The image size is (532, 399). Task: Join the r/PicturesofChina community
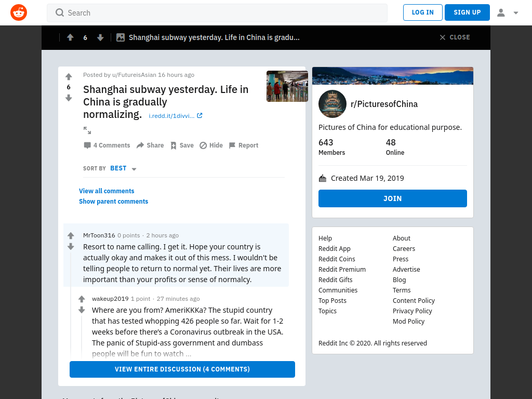[x=393, y=198]
